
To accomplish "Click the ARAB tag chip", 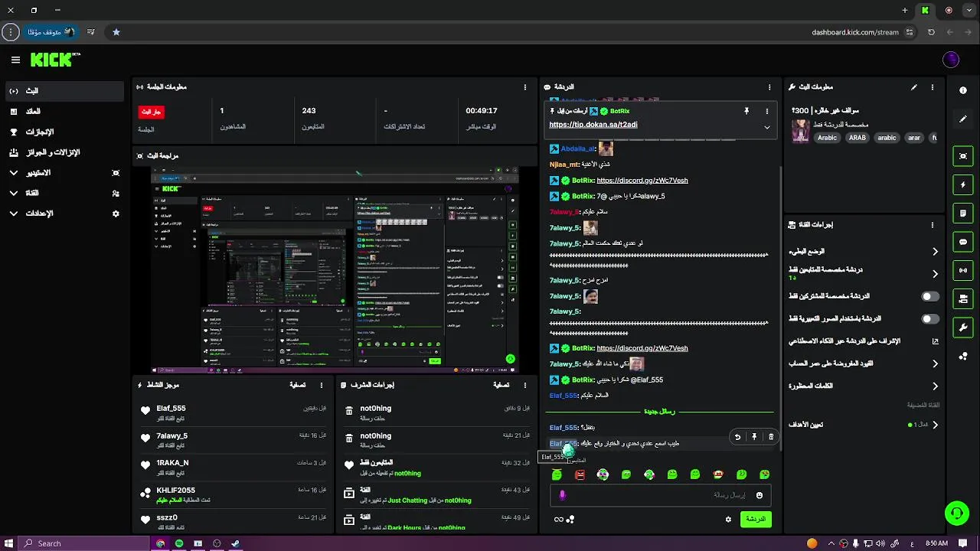I will [857, 138].
